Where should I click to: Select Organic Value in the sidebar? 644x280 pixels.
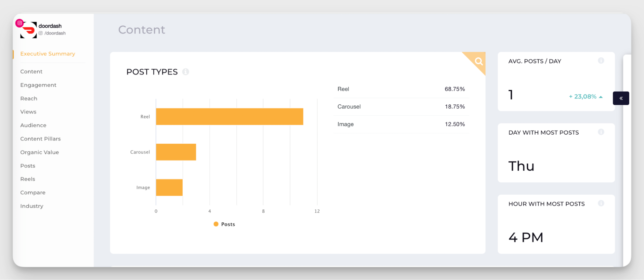(40, 152)
